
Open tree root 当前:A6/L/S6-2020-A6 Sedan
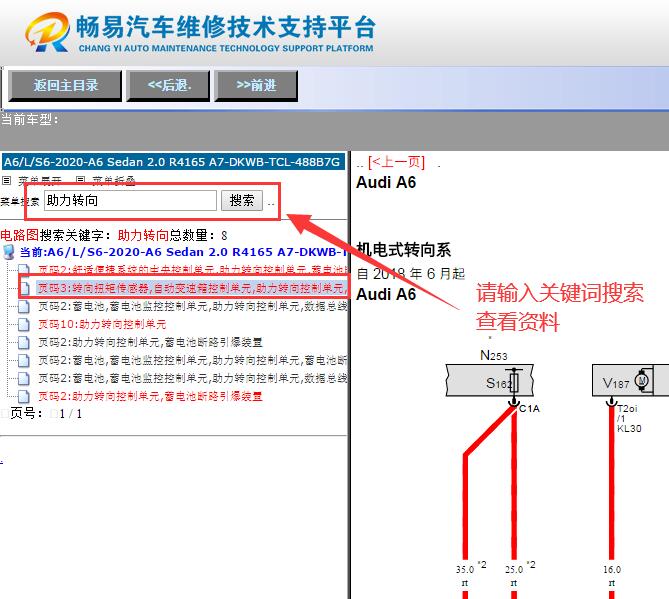click(x=183, y=252)
